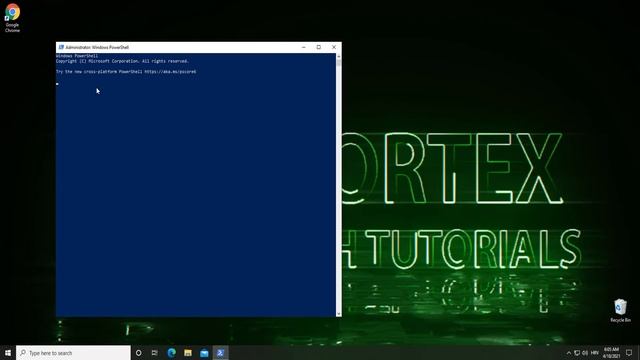Open Task View from the taskbar
The width and height of the screenshot is (640, 360).
pyautogui.click(x=155, y=353)
